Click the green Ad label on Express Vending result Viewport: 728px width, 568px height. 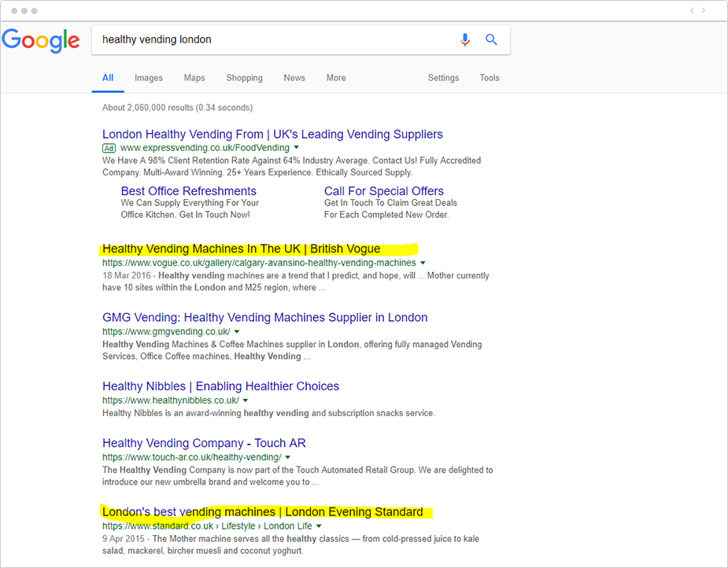pos(109,147)
